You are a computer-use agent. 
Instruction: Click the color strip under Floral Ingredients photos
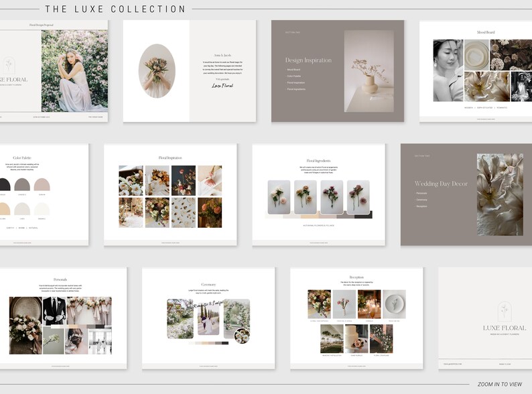[318, 215]
